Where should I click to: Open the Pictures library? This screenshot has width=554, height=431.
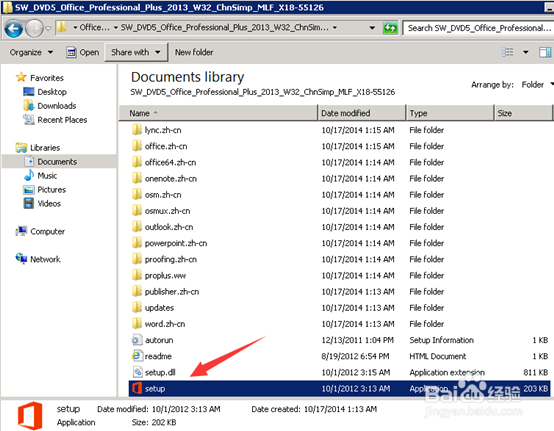[52, 190]
